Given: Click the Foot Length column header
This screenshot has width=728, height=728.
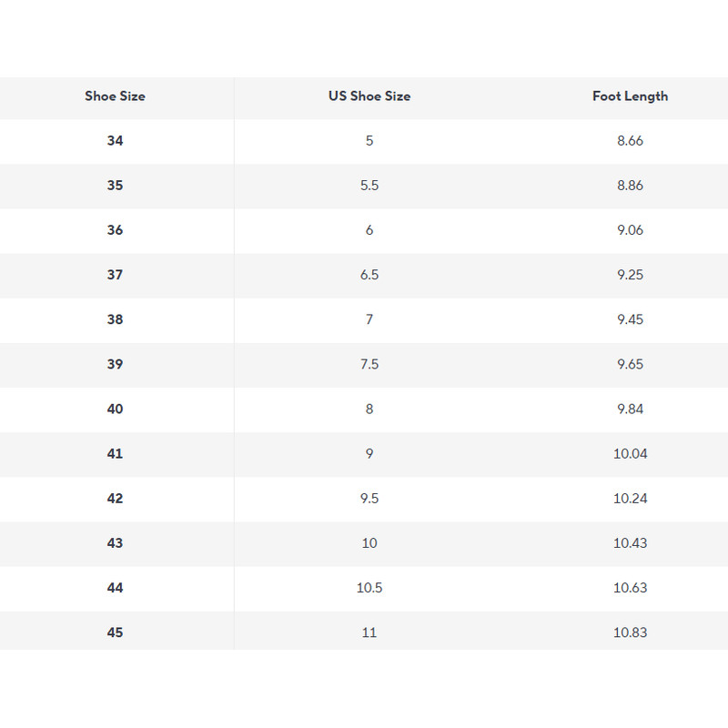Looking at the screenshot, I should 630,96.
